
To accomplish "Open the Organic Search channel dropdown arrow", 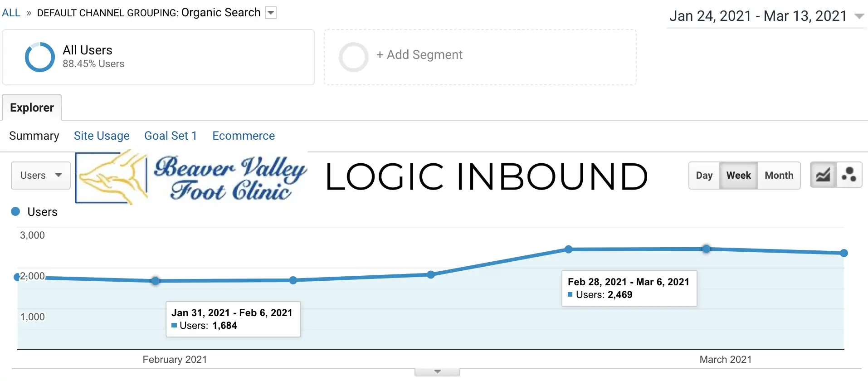I will tap(271, 13).
